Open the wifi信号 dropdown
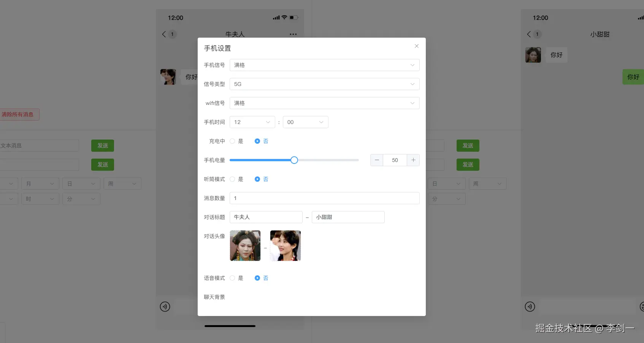Viewport: 644px width, 343px height. tap(324, 103)
